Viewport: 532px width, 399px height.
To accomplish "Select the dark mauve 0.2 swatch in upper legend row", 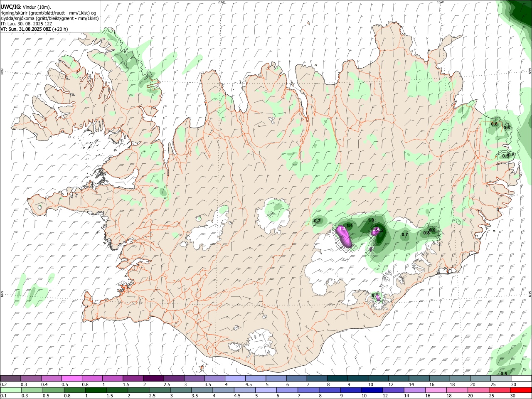I will tap(10, 378).
